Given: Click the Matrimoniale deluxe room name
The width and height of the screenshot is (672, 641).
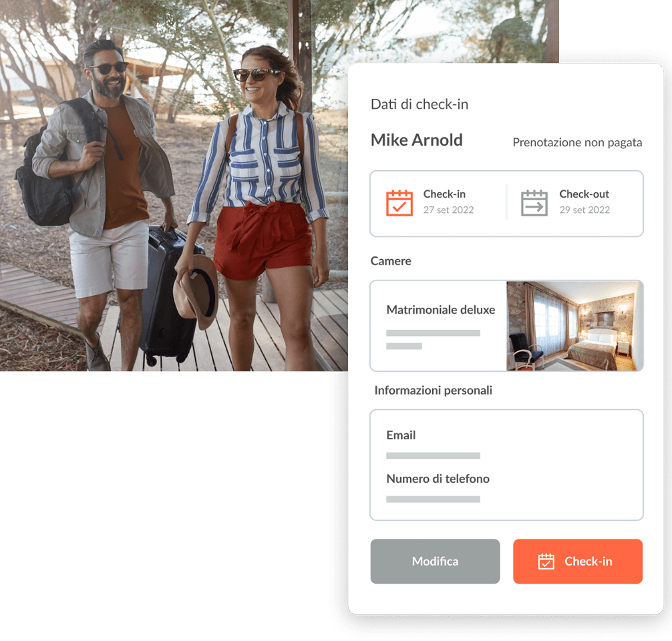Looking at the screenshot, I should [x=441, y=310].
